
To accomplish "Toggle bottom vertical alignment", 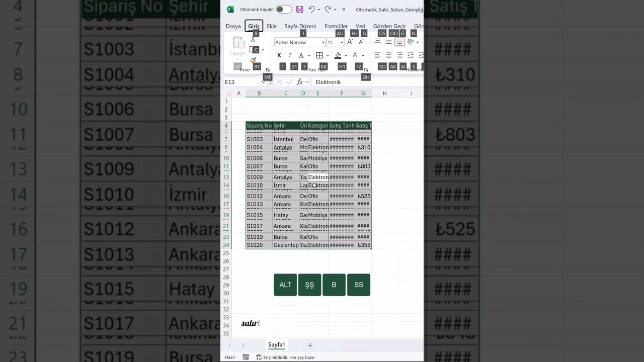I will 399,42.
